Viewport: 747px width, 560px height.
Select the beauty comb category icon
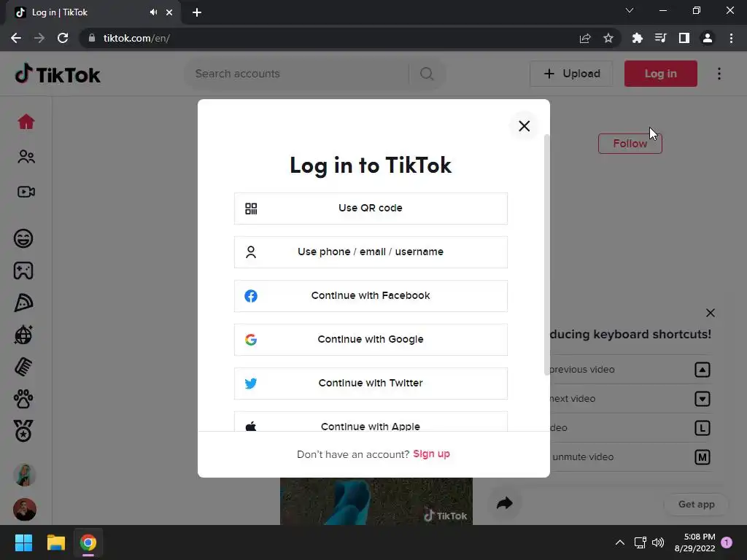23,367
